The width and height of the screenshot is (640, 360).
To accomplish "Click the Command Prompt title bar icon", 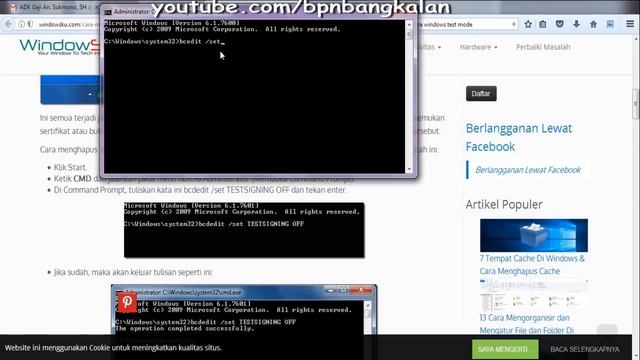I will pyautogui.click(x=108, y=12).
